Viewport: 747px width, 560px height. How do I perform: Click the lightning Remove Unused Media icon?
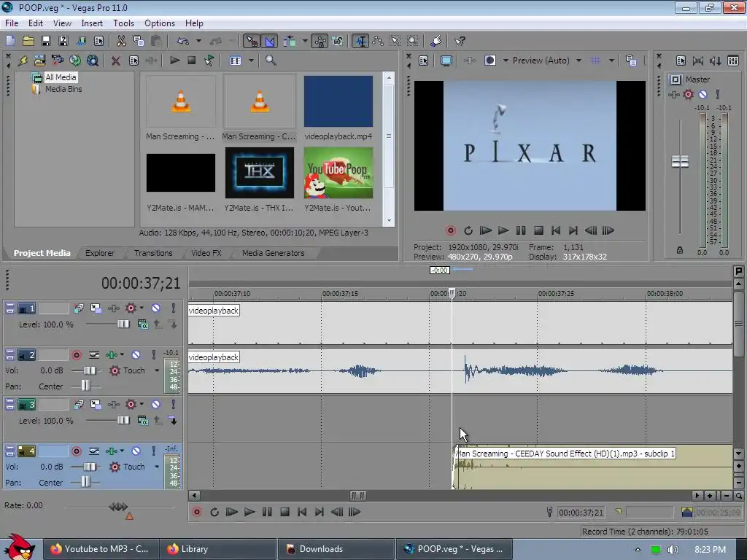pyautogui.click(x=23, y=61)
